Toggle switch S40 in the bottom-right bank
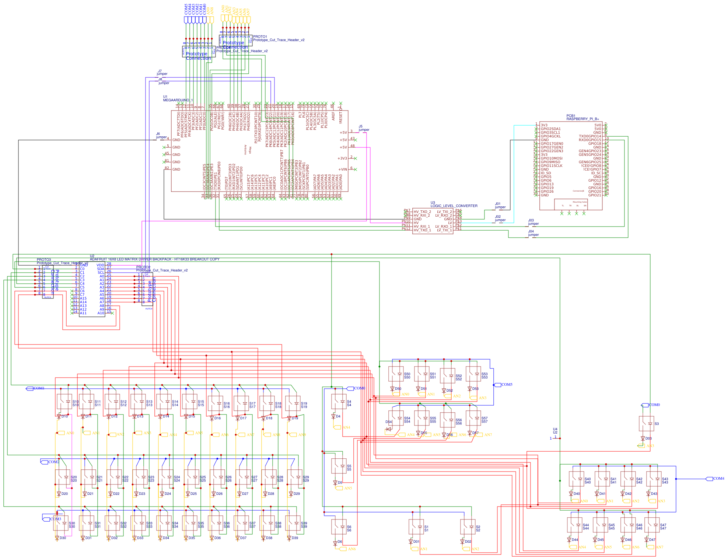 [x=575, y=479]
